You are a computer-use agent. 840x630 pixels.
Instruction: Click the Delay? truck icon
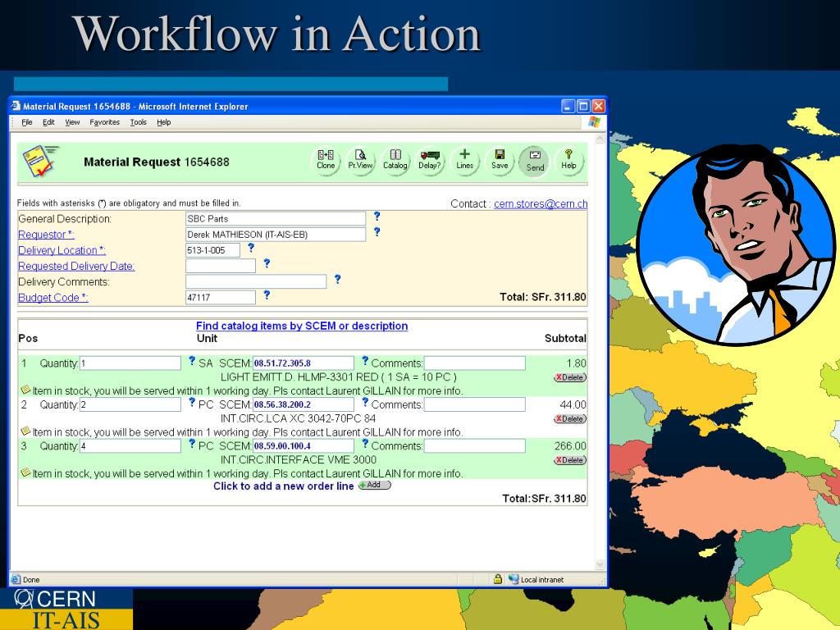click(x=430, y=160)
